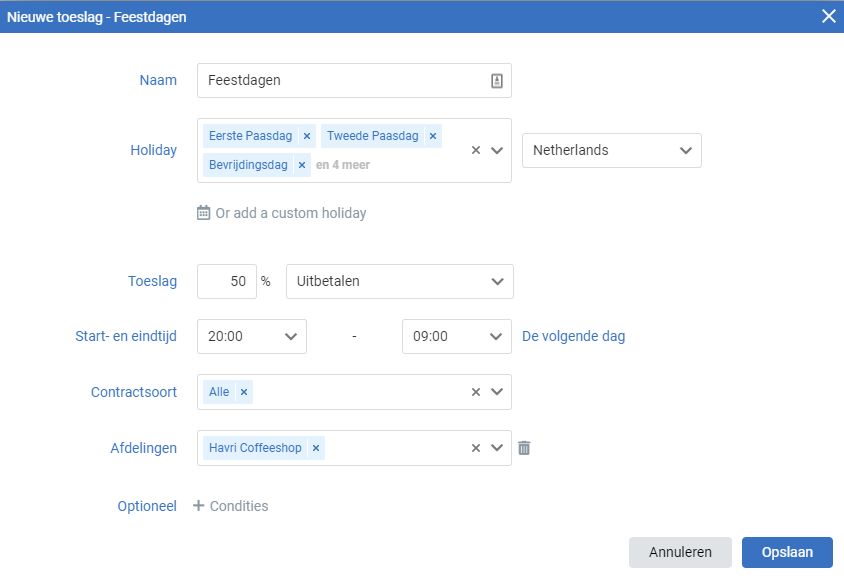This screenshot has width=844, height=581.
Task: Click Or add a custom holiday
Action: pos(291,213)
